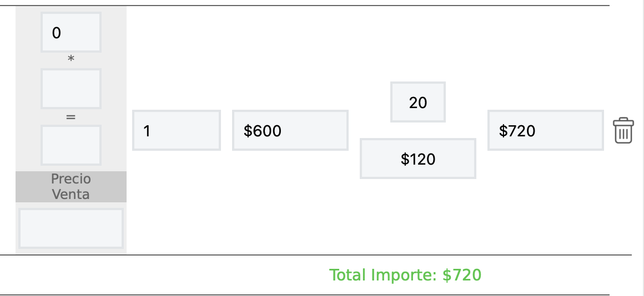Delete the row with the trash icon

click(x=623, y=131)
